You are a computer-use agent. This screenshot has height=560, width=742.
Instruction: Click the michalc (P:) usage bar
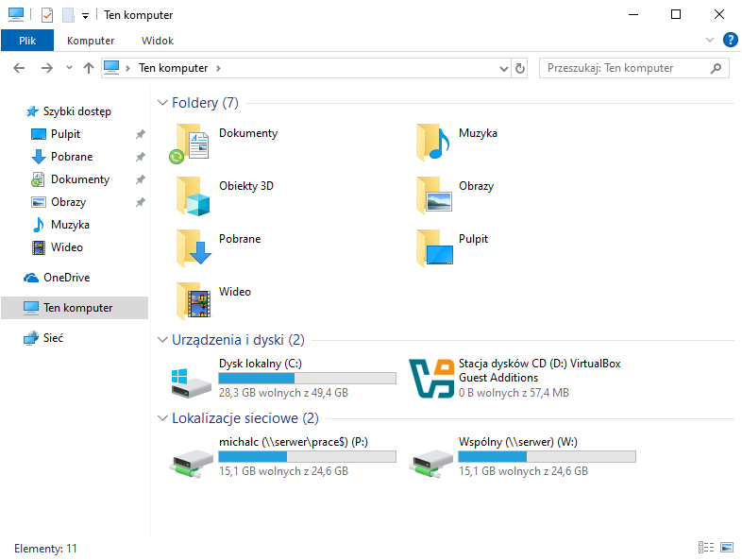tap(307, 457)
